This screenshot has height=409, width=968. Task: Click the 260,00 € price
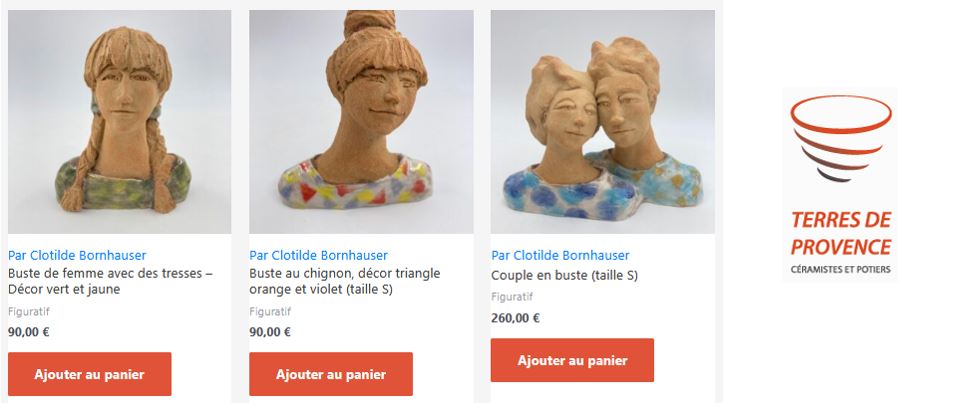(515, 318)
